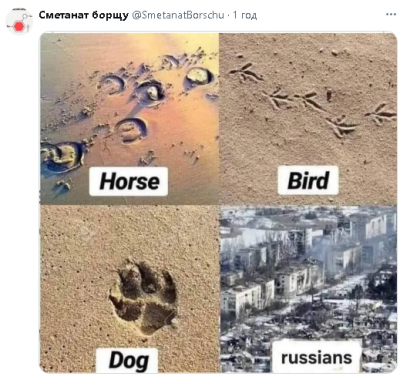This screenshot has height=383, width=400.
Task: Visit the @SmetanatBorschu handle link
Action: click(178, 15)
